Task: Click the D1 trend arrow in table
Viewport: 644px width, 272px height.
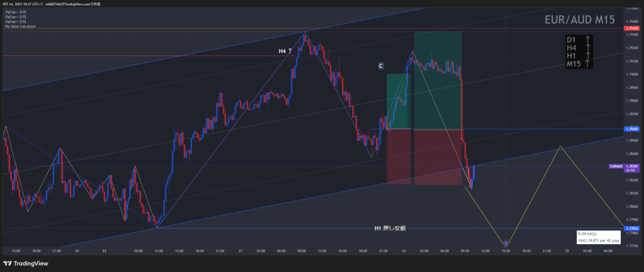Action: click(x=588, y=40)
